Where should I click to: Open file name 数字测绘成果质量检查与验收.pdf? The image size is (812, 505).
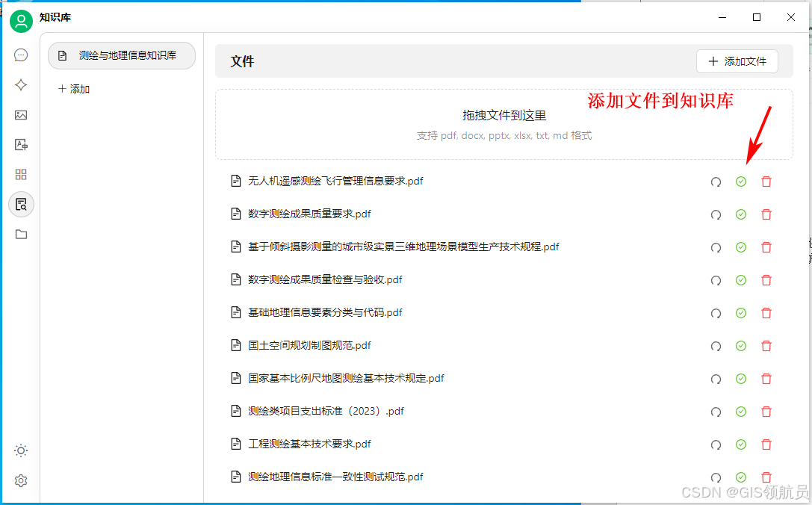click(325, 279)
